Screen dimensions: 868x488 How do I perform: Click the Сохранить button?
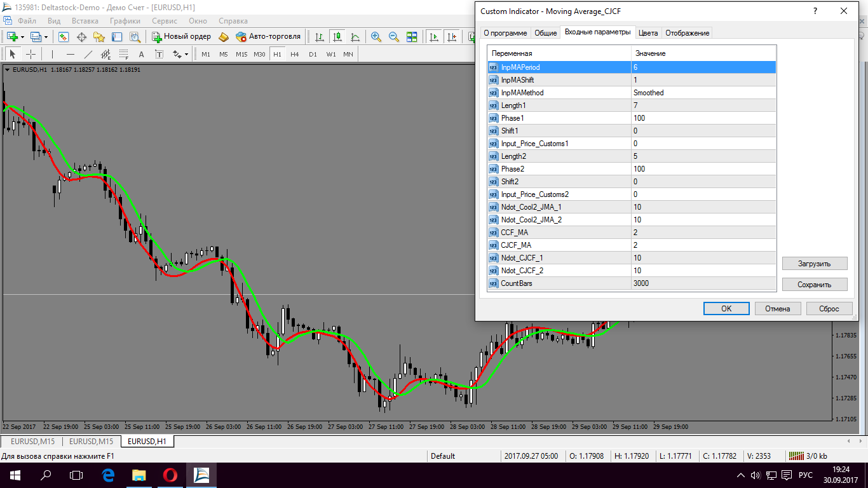815,285
